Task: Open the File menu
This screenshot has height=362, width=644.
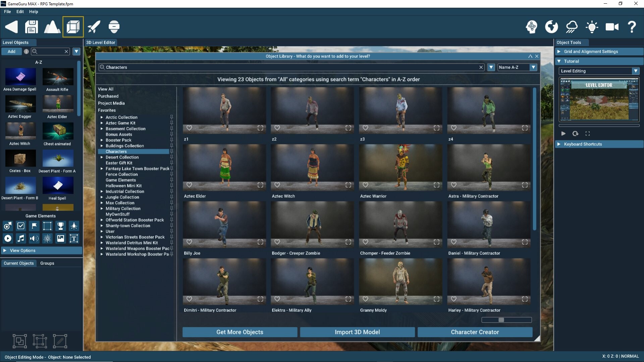Action: tap(7, 11)
